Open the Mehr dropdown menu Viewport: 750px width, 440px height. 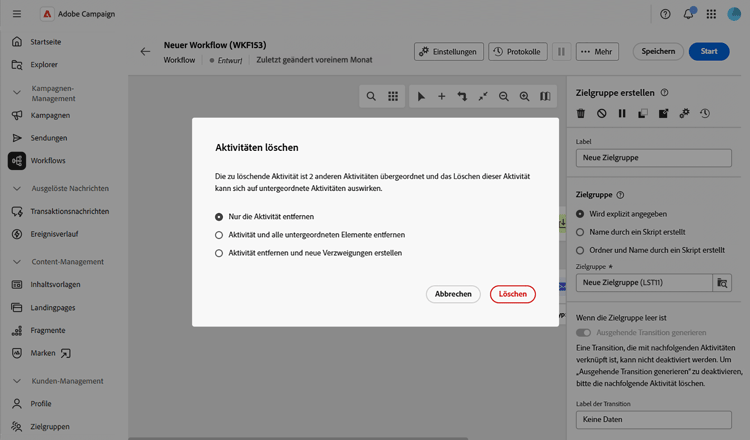[597, 52]
